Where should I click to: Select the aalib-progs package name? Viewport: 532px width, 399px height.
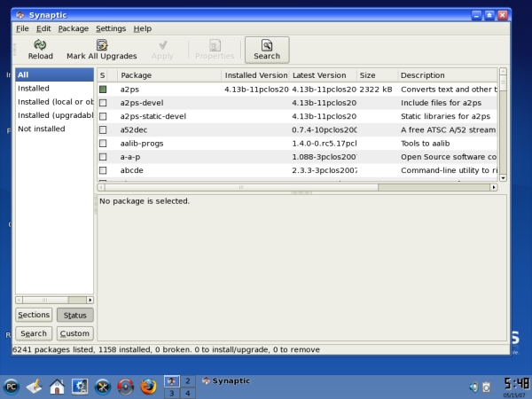(142, 144)
